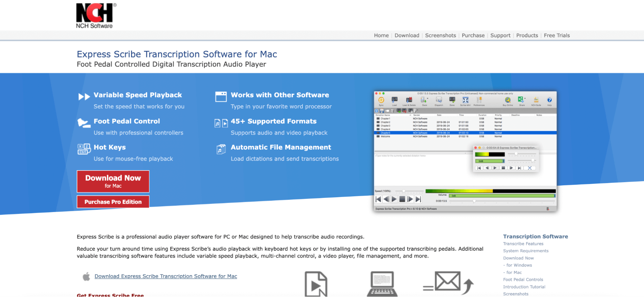The width and height of the screenshot is (644, 297).
Task: Open the Free Trials navigation link
Action: pos(557,35)
